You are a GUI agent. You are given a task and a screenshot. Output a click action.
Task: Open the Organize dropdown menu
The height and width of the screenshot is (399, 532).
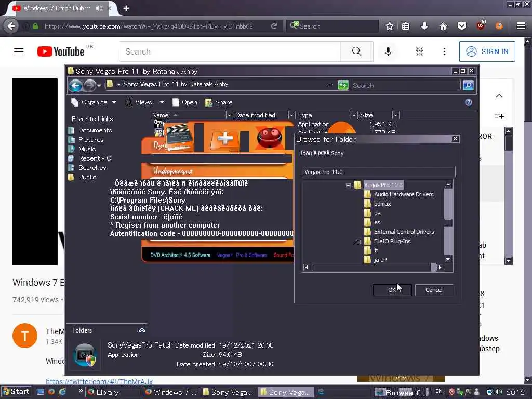(x=94, y=102)
